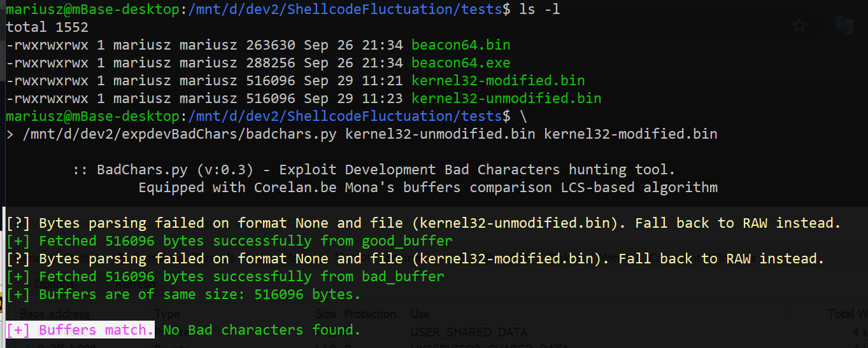The image size is (868, 348).
Task: Click the "Fetched 516096 bytes from bad_buffer" line
Action: tap(225, 277)
